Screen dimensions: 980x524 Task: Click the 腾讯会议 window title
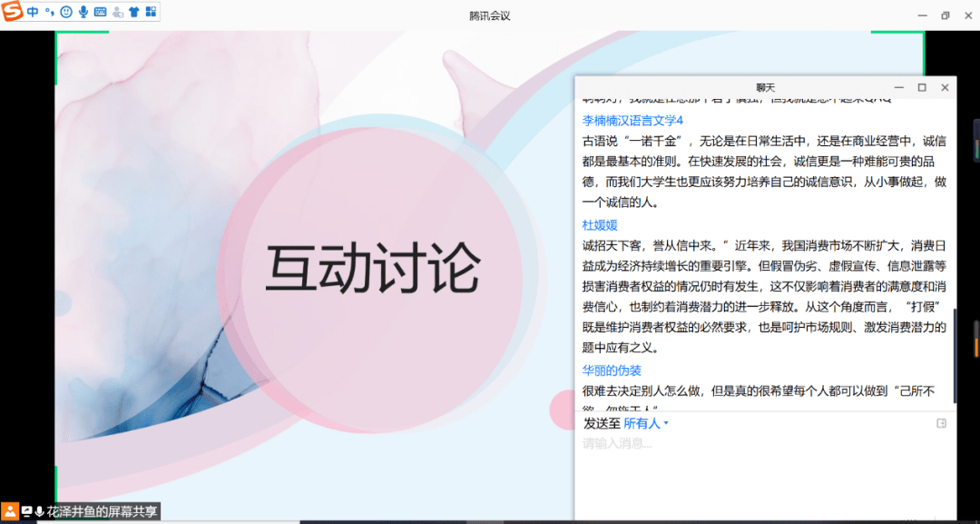tap(490, 15)
